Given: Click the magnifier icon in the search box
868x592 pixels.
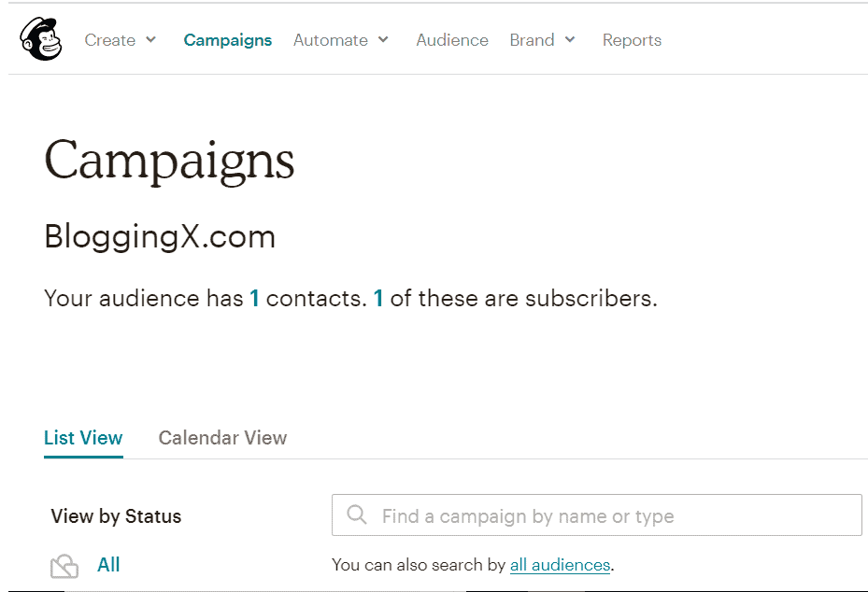Looking at the screenshot, I should click(x=356, y=515).
